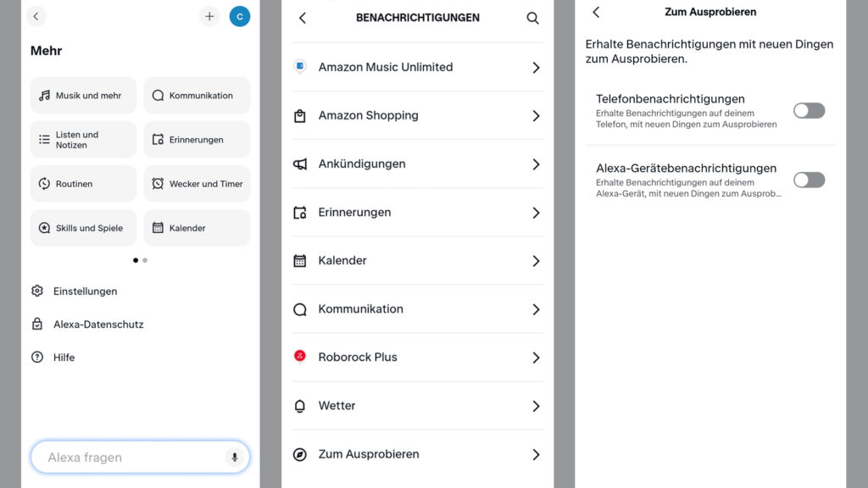Click the Datenschutz lock icon
Screen dimensions: 868x488
[x=37, y=324]
